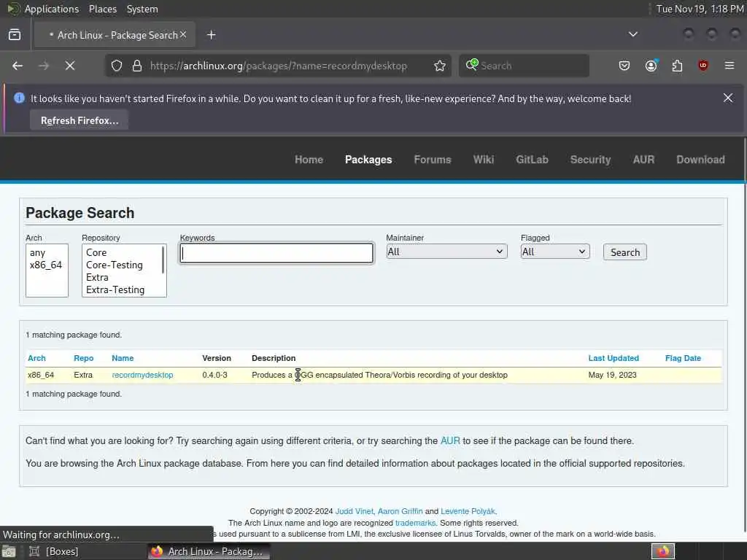The width and height of the screenshot is (747, 560).
Task: Open the Judd Vinet footer link
Action: (x=355, y=511)
